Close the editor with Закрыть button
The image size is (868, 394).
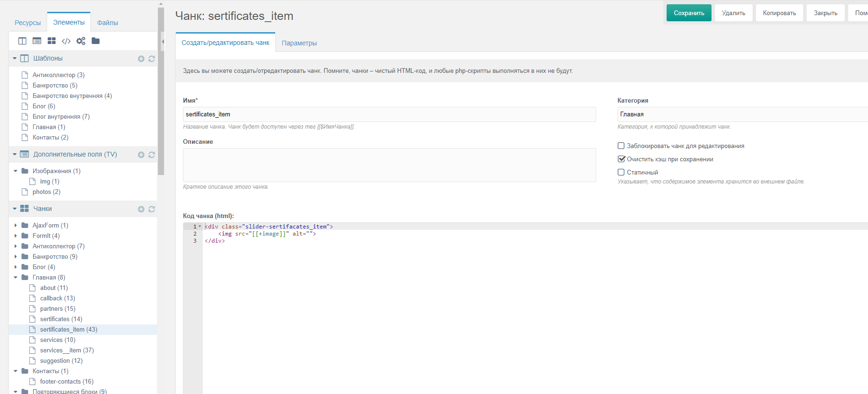click(x=825, y=13)
